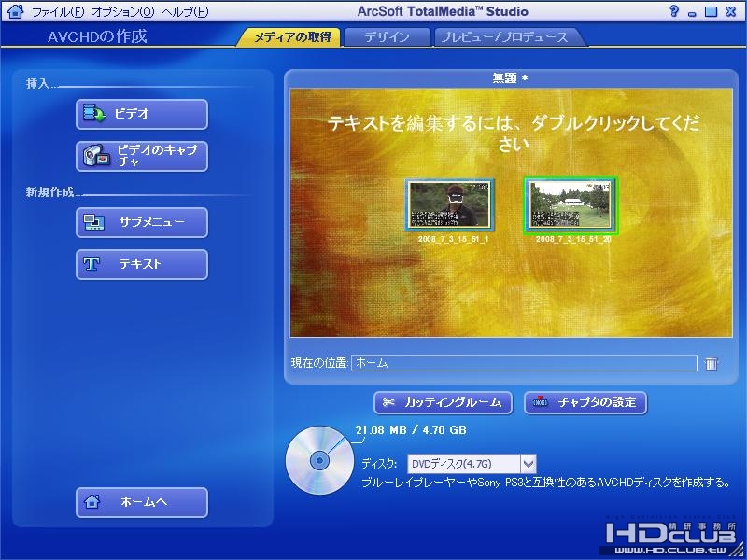
Task: Select the green-bordered thumbnail 2008_7_3_15_51_20
Action: [x=571, y=205]
